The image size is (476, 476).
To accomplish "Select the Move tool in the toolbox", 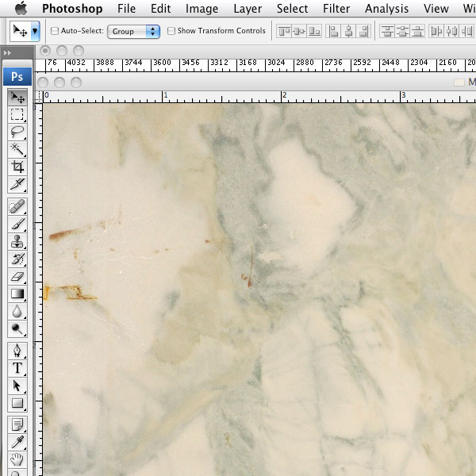I will [17, 97].
